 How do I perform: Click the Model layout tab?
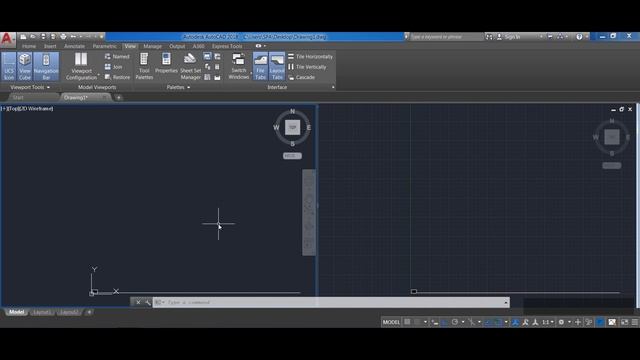16,312
